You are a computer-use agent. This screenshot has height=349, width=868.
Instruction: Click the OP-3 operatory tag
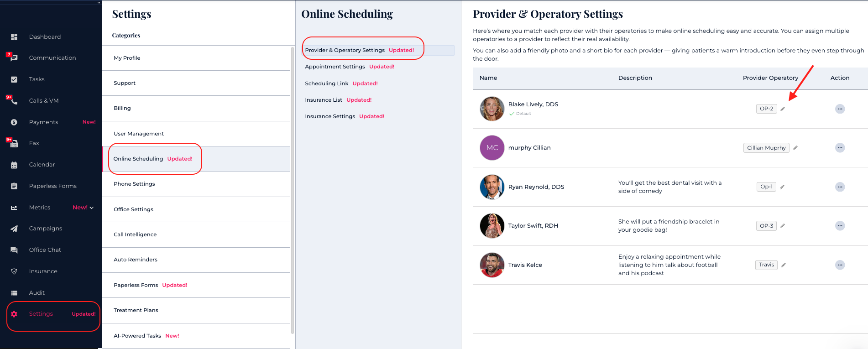[x=766, y=226]
